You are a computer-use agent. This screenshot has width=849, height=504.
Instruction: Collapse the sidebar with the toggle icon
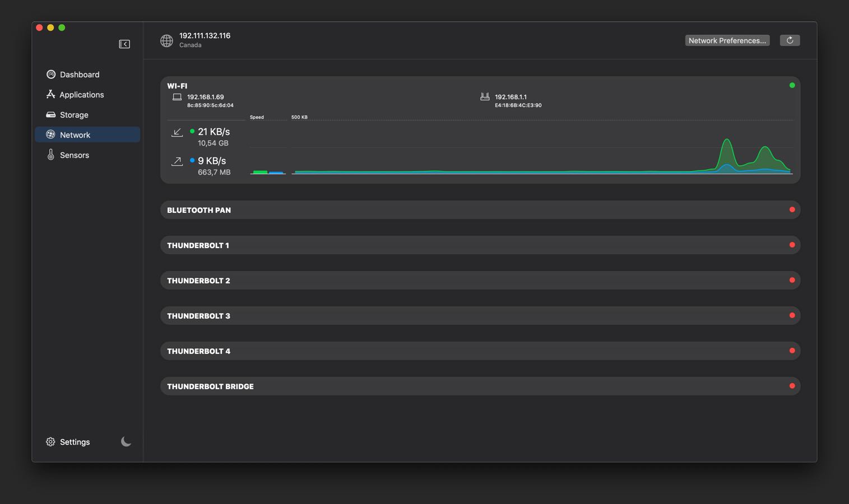(x=124, y=44)
